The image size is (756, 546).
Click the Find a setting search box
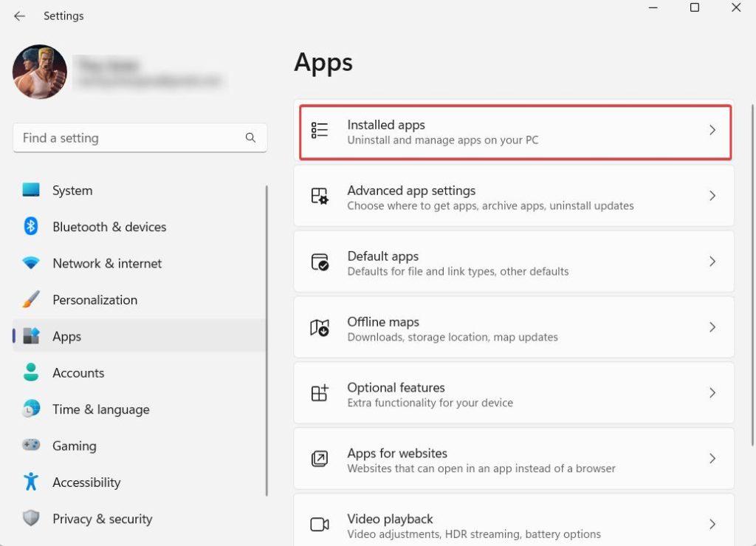[x=129, y=138]
